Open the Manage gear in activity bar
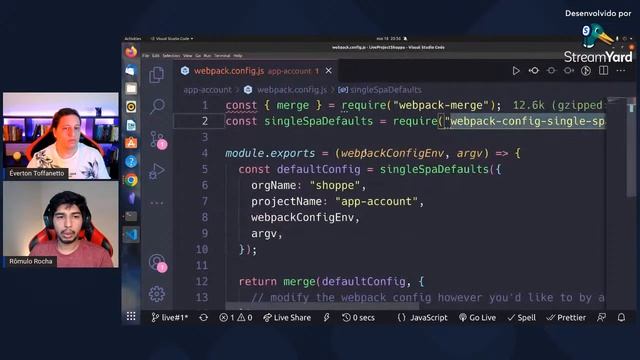The height and width of the screenshot is (360, 640). tap(157, 294)
